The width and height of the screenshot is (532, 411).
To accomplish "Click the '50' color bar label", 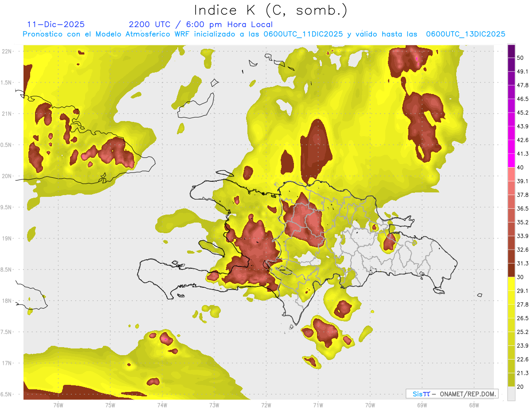I will pos(521,58).
